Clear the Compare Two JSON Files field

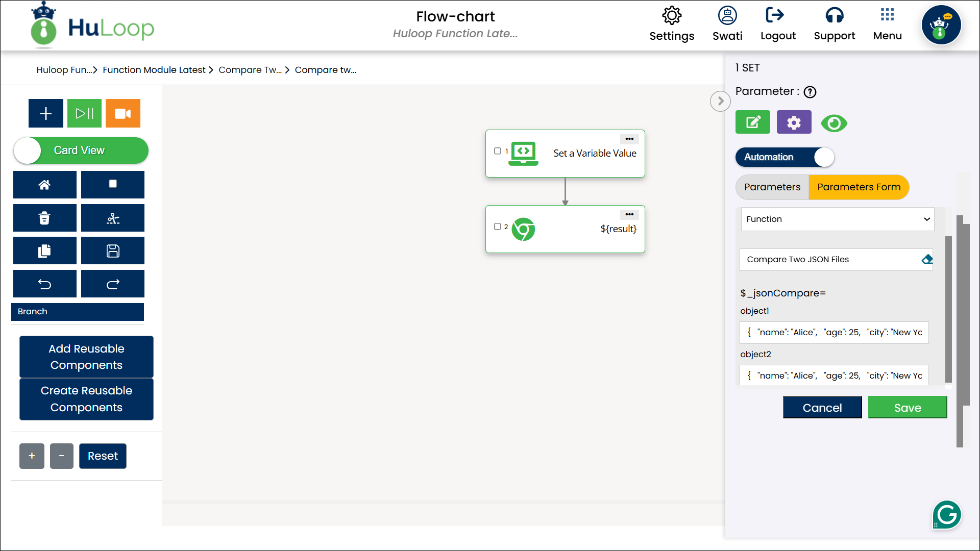click(x=927, y=259)
